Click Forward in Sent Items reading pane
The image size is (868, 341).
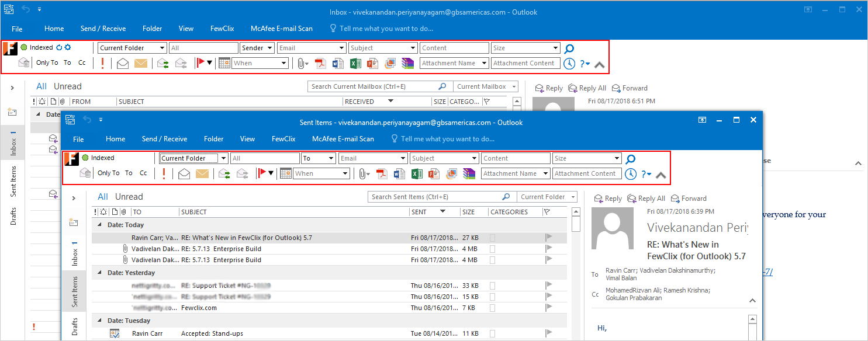[689, 199]
